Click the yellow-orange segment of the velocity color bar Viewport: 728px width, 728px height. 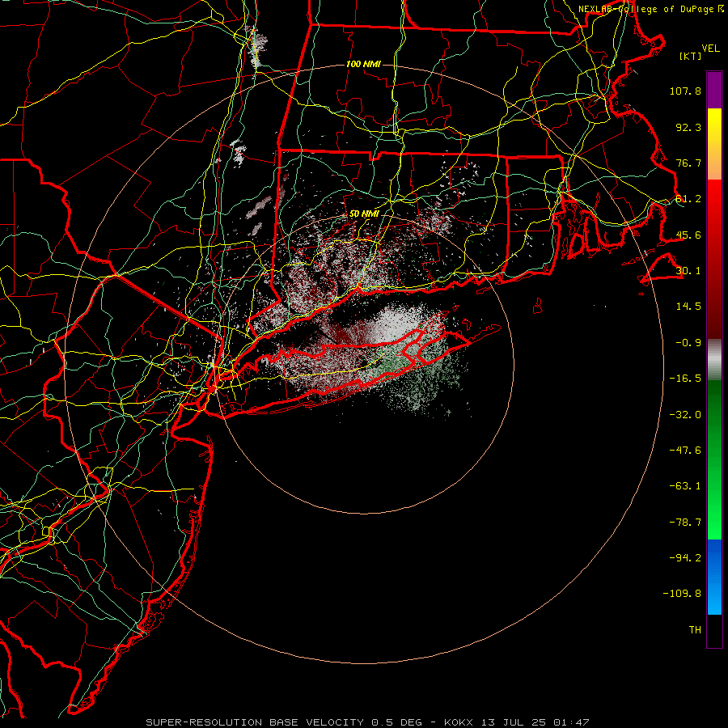[714, 144]
